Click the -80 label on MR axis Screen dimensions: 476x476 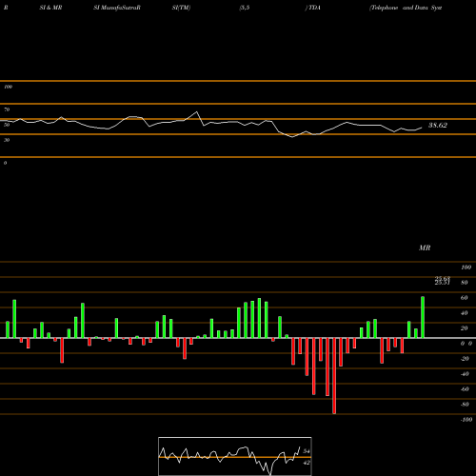[x=465, y=405]
